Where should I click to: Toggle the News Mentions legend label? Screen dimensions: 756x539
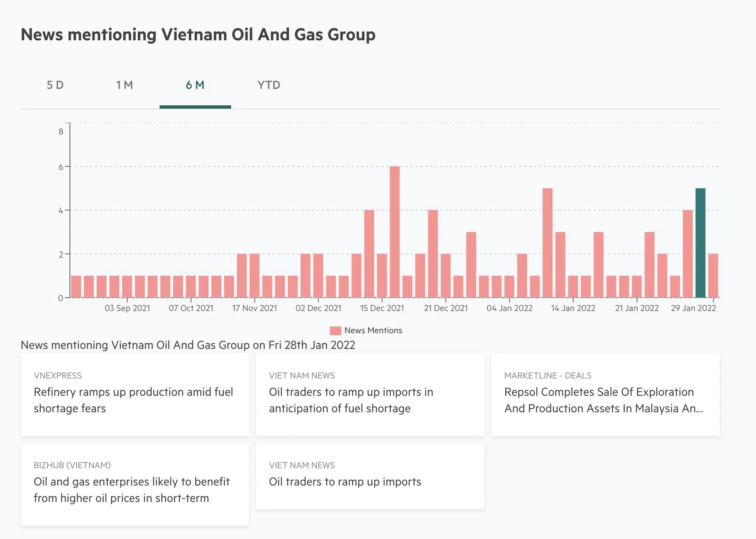(373, 330)
